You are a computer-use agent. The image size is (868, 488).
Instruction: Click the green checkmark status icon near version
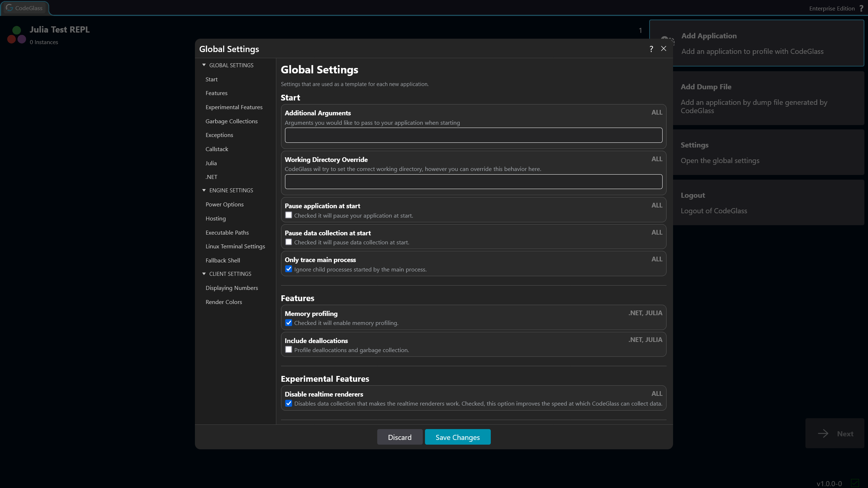(x=855, y=483)
